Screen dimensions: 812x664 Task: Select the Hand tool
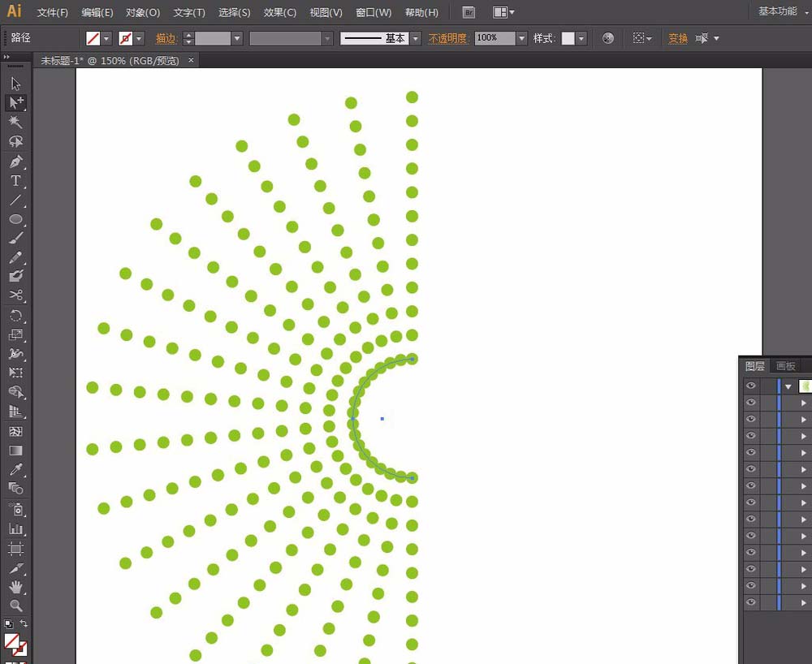point(15,587)
